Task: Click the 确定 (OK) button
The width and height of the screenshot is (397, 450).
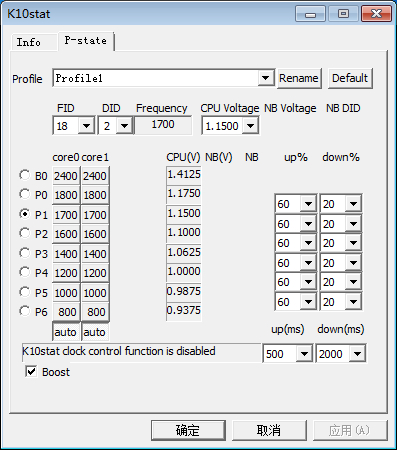Action: tap(188, 430)
